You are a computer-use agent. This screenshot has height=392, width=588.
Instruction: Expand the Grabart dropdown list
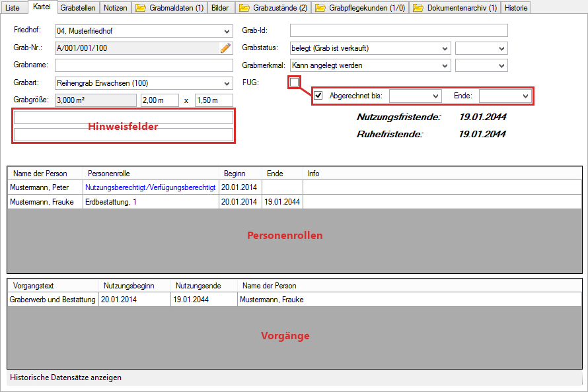pyautogui.click(x=227, y=83)
